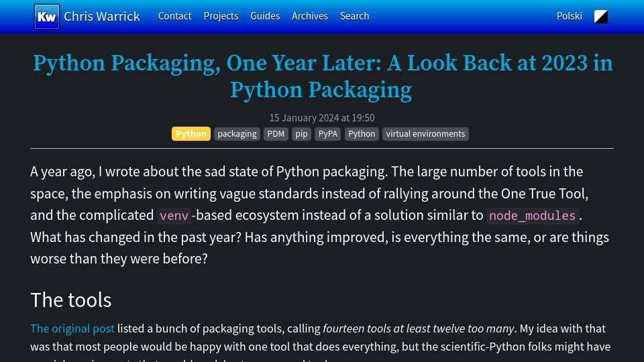The width and height of the screenshot is (644, 362).
Task: Open the PDM tag
Action: pyautogui.click(x=276, y=134)
